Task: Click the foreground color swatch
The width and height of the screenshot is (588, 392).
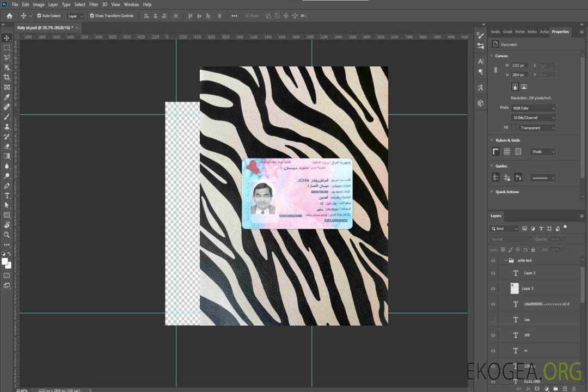Action: tap(5, 262)
